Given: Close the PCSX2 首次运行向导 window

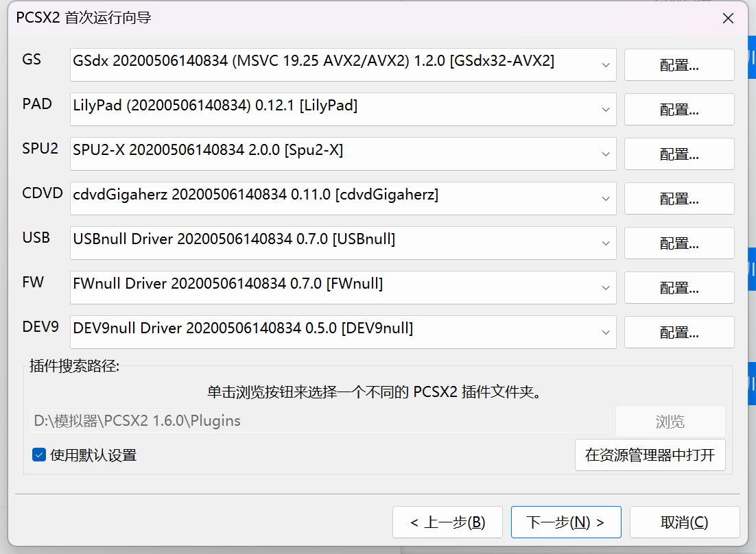Looking at the screenshot, I should pos(728,19).
